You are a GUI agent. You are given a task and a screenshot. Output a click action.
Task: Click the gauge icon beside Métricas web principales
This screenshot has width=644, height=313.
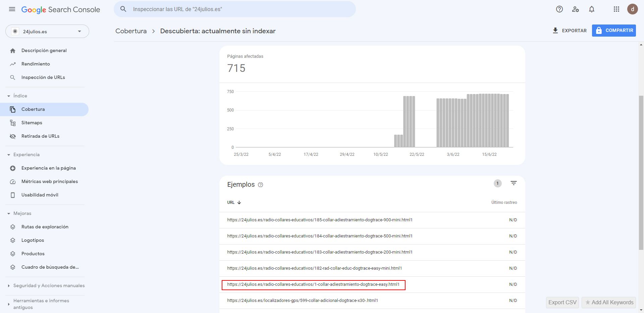[13, 182]
